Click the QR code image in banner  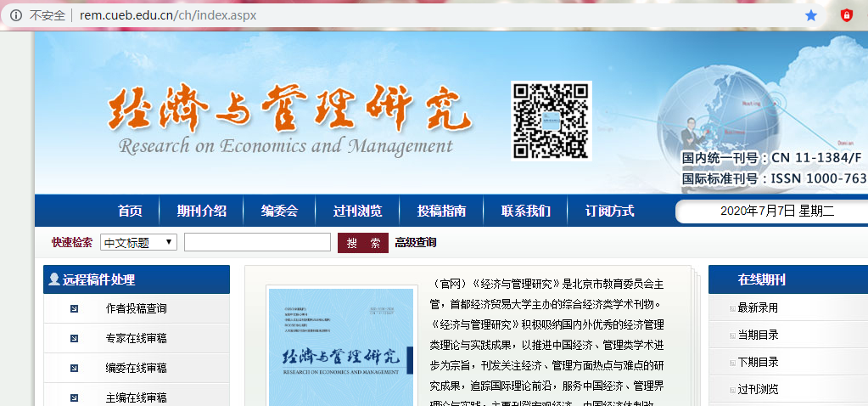552,121
